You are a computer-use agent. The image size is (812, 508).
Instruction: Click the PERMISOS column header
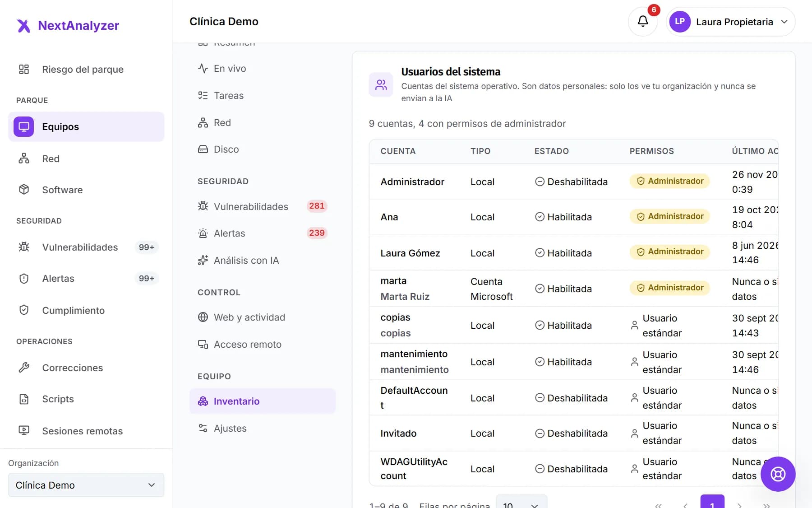652,151
